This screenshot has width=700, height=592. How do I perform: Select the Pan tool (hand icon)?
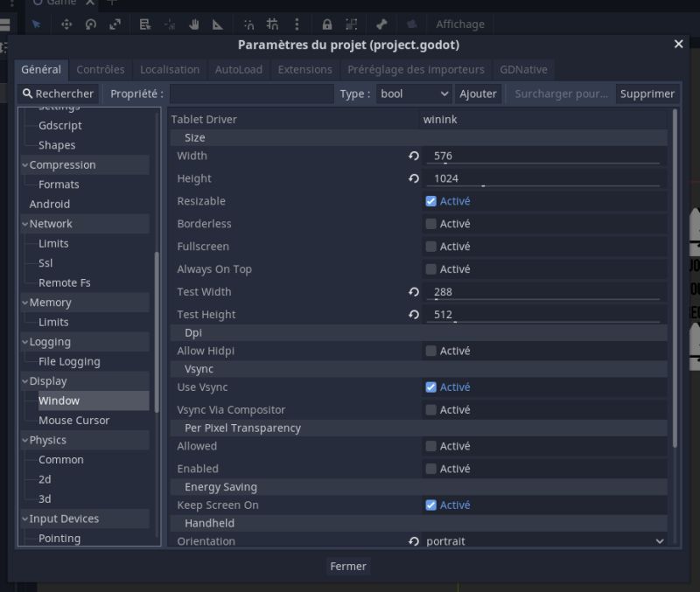pyautogui.click(x=196, y=24)
